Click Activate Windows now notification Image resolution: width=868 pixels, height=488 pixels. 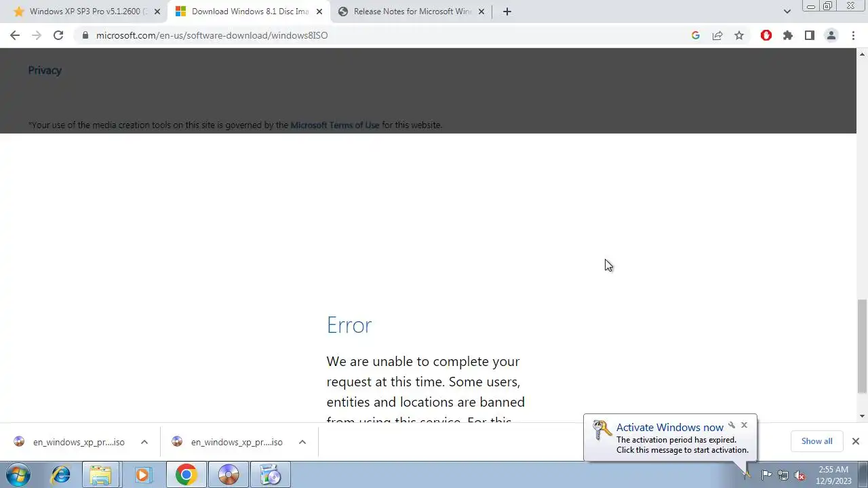(670, 438)
